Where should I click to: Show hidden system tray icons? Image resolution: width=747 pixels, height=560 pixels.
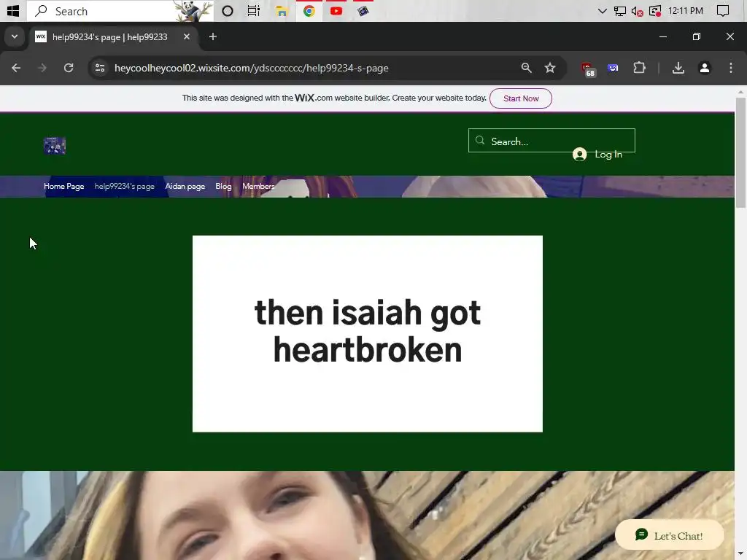coord(602,11)
